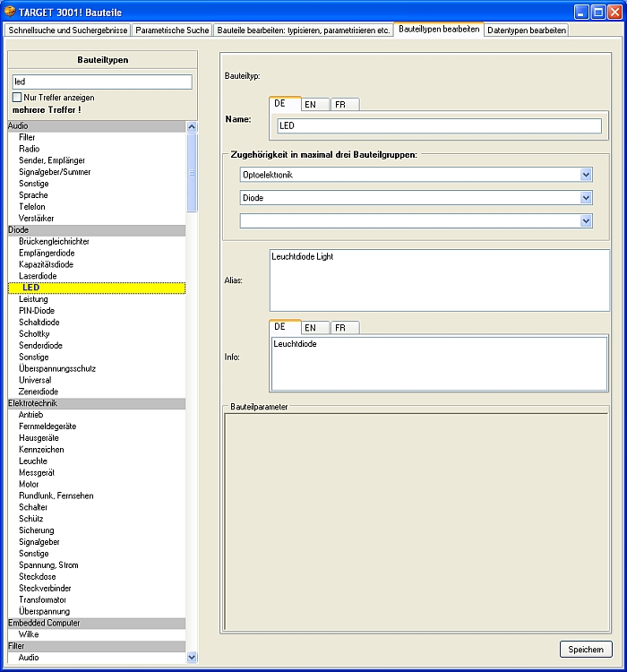Select EN tab for the Name field

(310, 104)
